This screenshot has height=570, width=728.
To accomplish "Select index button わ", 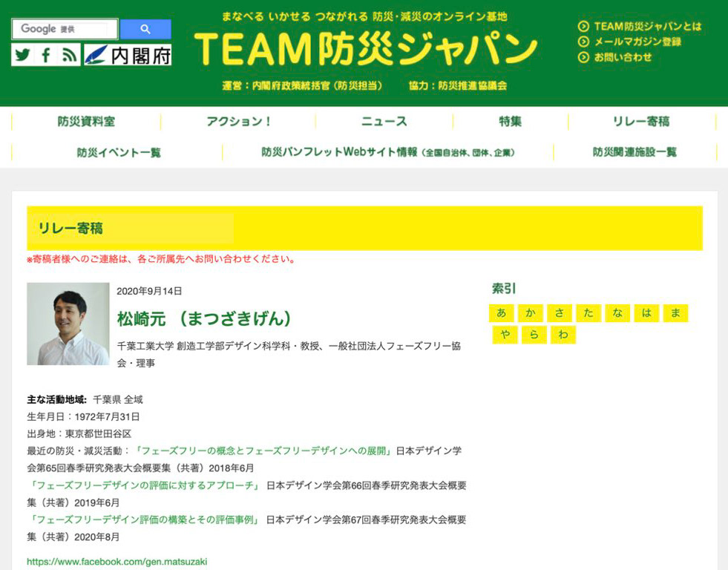I will click(563, 335).
